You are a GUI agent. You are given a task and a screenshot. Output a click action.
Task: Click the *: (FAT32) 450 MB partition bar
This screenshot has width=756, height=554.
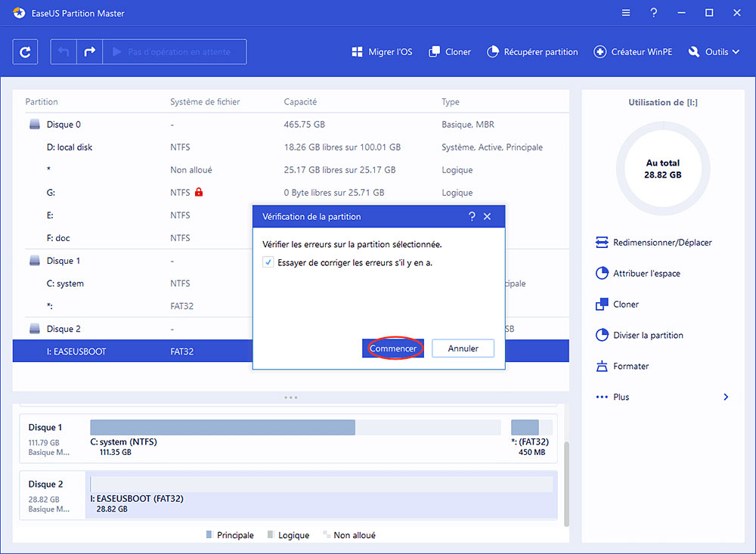point(531,427)
